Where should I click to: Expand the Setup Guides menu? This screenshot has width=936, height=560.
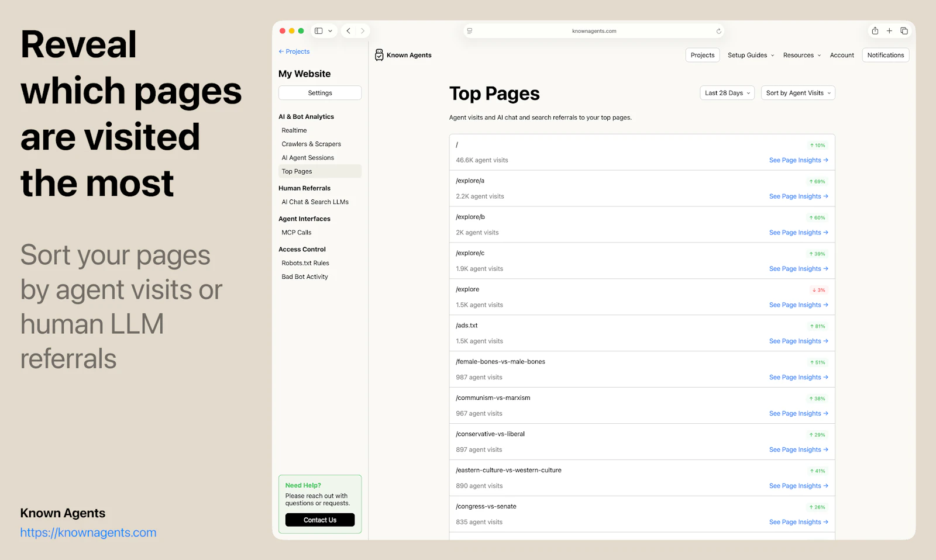pyautogui.click(x=751, y=56)
